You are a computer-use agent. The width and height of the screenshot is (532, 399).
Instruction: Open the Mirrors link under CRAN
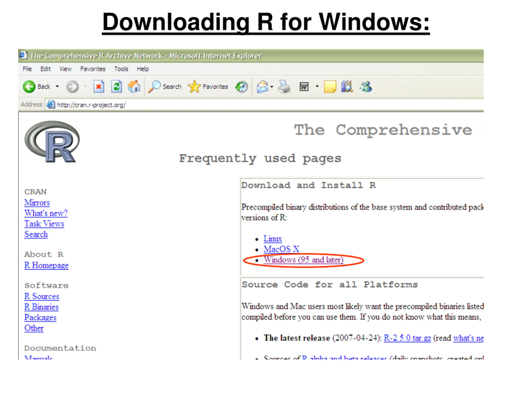[x=37, y=202]
